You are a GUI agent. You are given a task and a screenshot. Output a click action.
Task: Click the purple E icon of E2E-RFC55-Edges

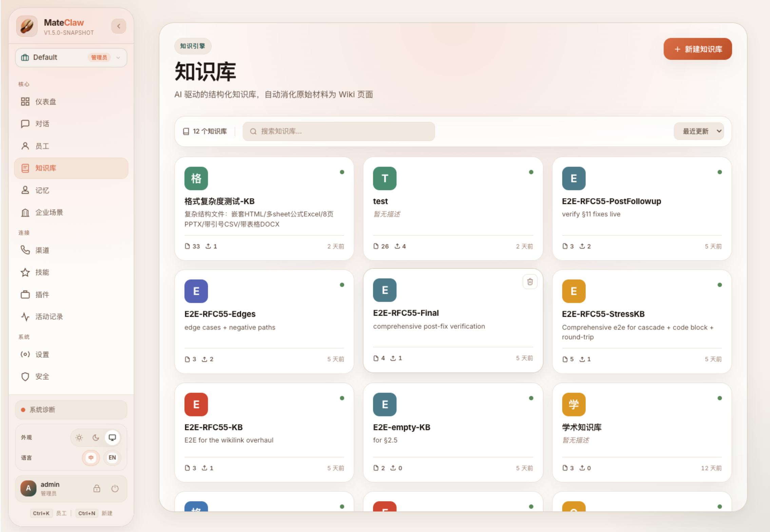click(x=196, y=291)
